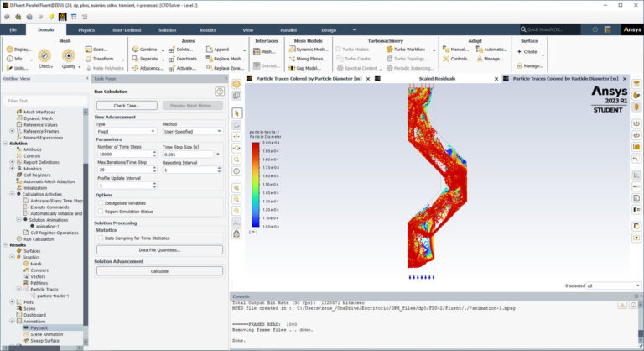Switch to the Physics ribbon tab
The image size is (644, 351).
(86, 30)
